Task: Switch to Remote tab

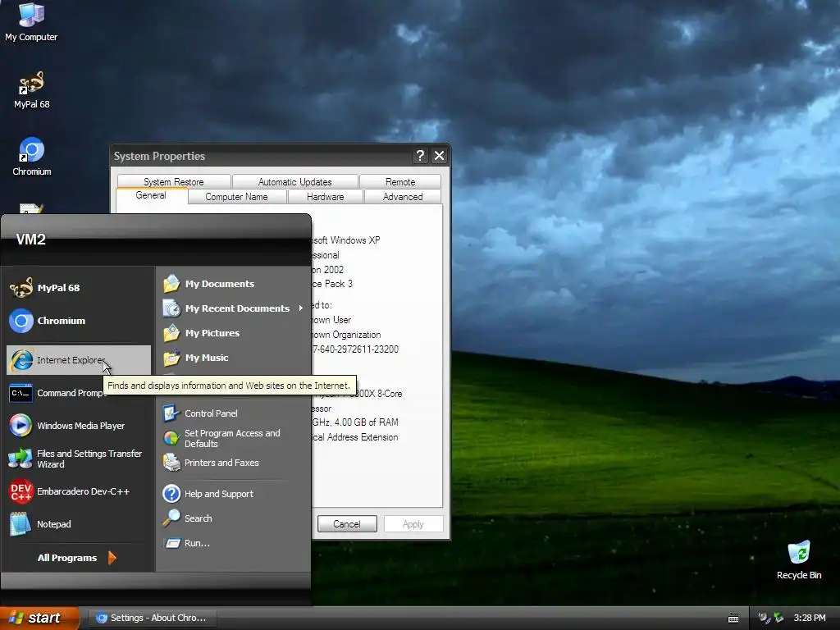Action: (400, 181)
